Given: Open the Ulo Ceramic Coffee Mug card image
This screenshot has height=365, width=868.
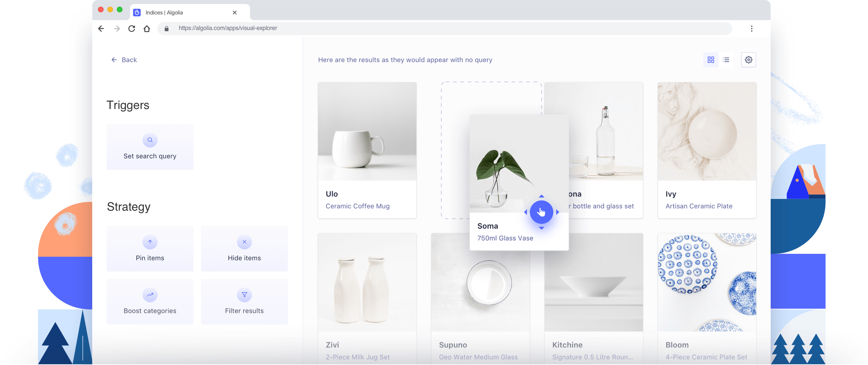Looking at the screenshot, I should 367,131.
